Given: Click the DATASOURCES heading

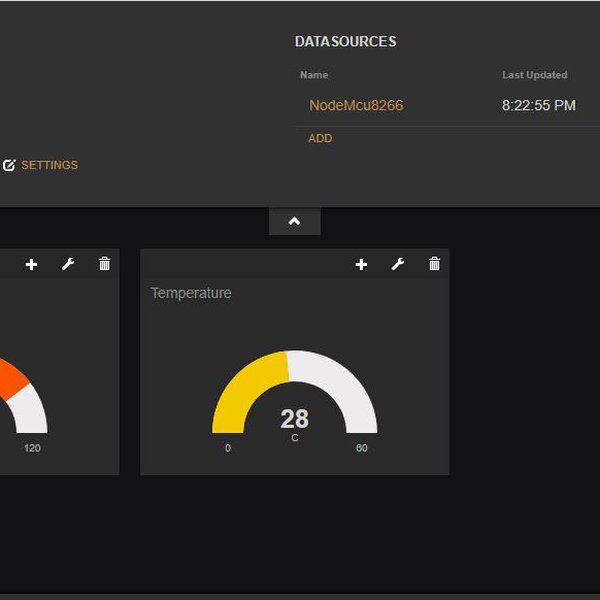Looking at the screenshot, I should [x=346, y=41].
